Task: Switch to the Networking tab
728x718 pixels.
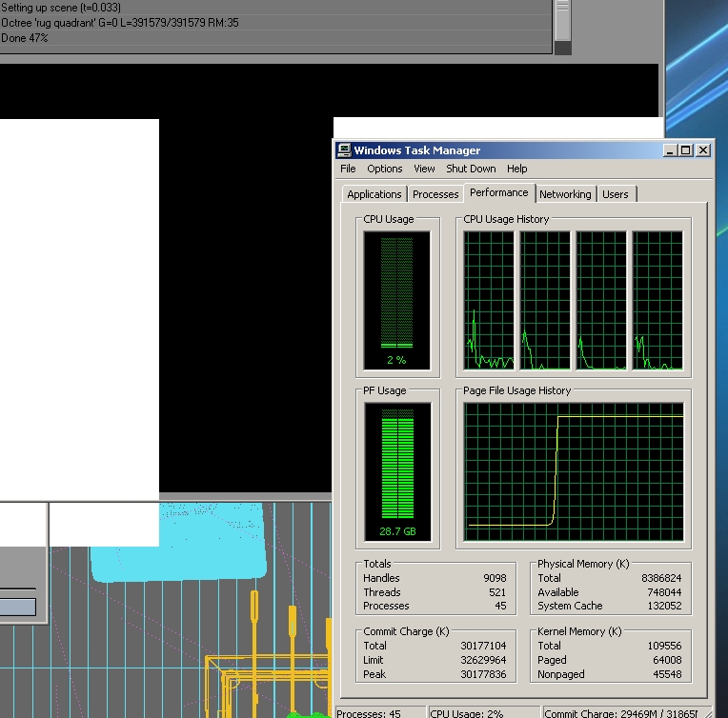Action: coord(565,194)
